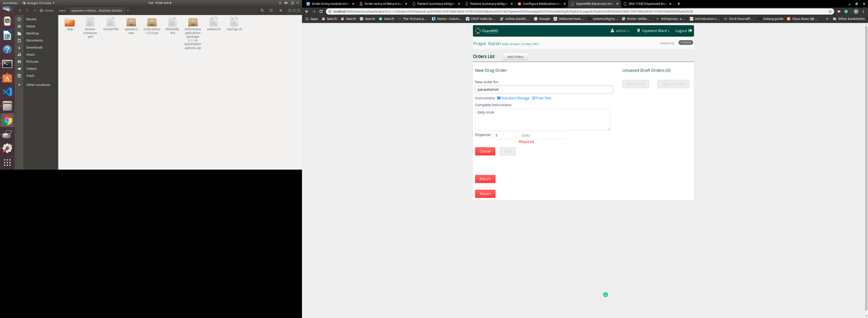Click the OpenMRS logo in header
This screenshot has width=868, height=318.
tap(487, 30)
